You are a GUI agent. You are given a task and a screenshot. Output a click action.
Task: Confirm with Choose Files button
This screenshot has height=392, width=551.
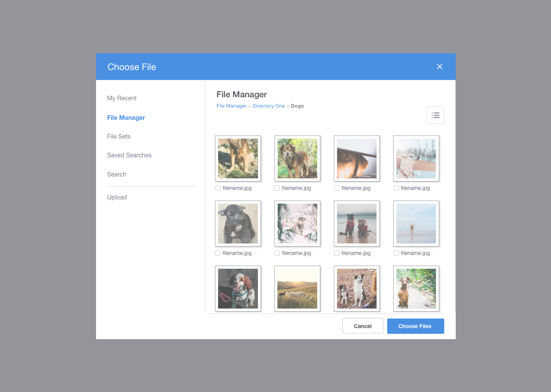[416, 326]
